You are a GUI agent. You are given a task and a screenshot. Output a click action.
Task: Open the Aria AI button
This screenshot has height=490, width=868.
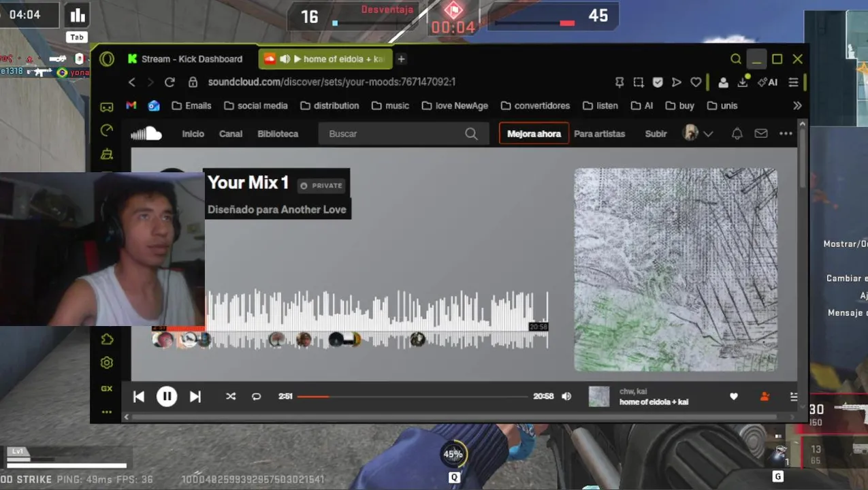tap(768, 82)
